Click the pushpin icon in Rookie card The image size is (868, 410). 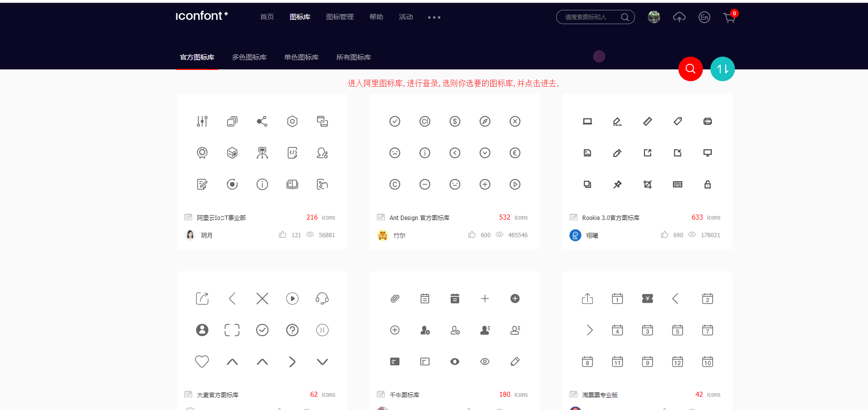(617, 184)
